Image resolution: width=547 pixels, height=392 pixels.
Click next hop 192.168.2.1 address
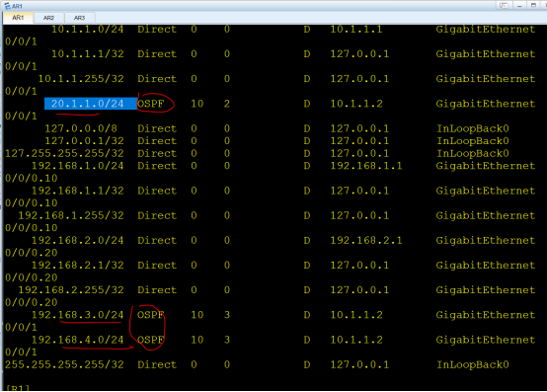click(x=366, y=240)
